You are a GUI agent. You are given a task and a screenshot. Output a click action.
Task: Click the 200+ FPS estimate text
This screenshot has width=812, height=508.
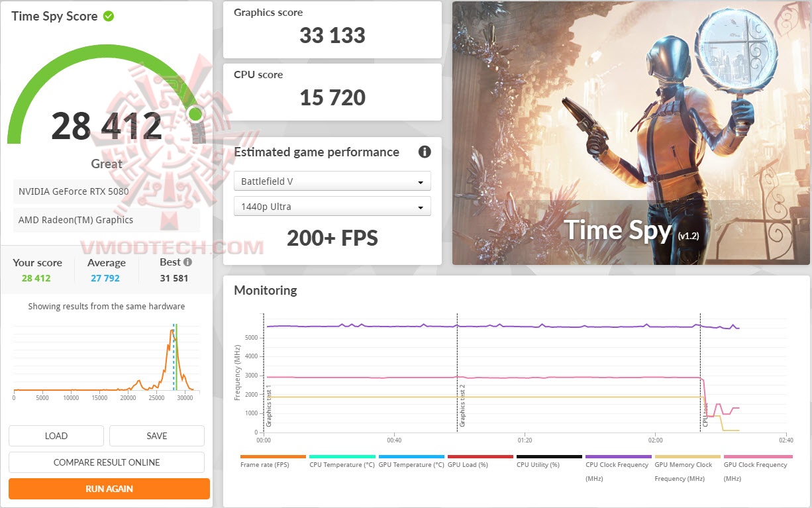click(x=332, y=238)
